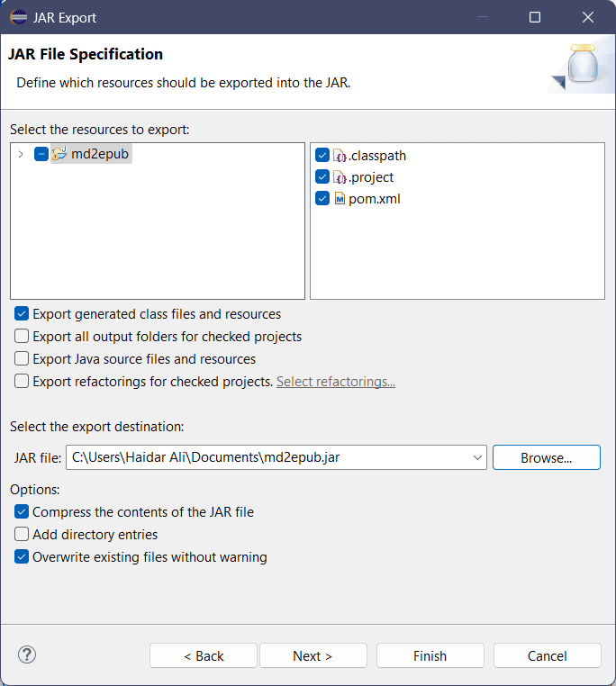Expand the md2epub project tree node

click(21, 154)
